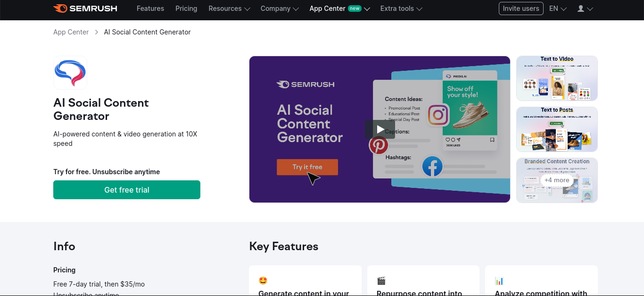This screenshot has height=296, width=644.
Task: Expand the Company dropdown
Action: tap(280, 8)
